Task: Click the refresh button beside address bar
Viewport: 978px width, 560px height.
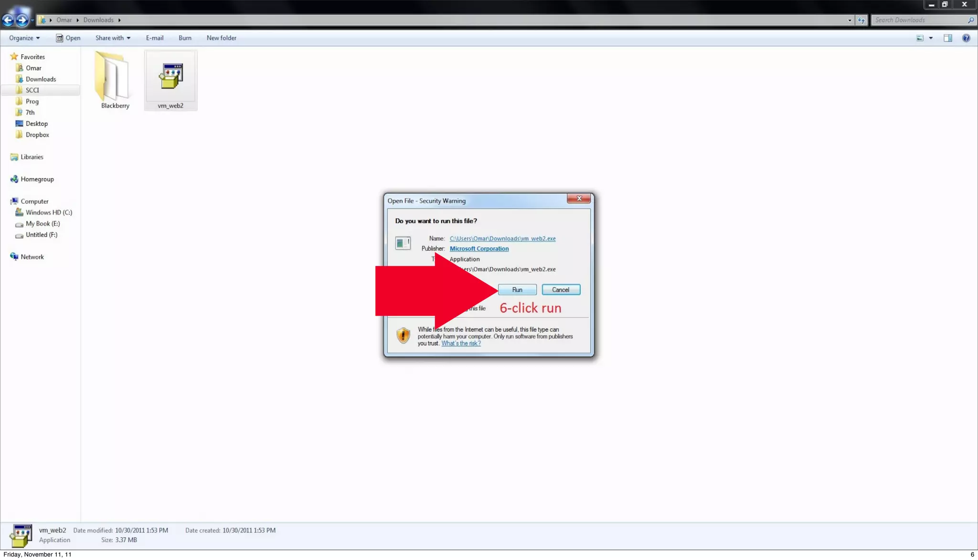Action: point(861,20)
